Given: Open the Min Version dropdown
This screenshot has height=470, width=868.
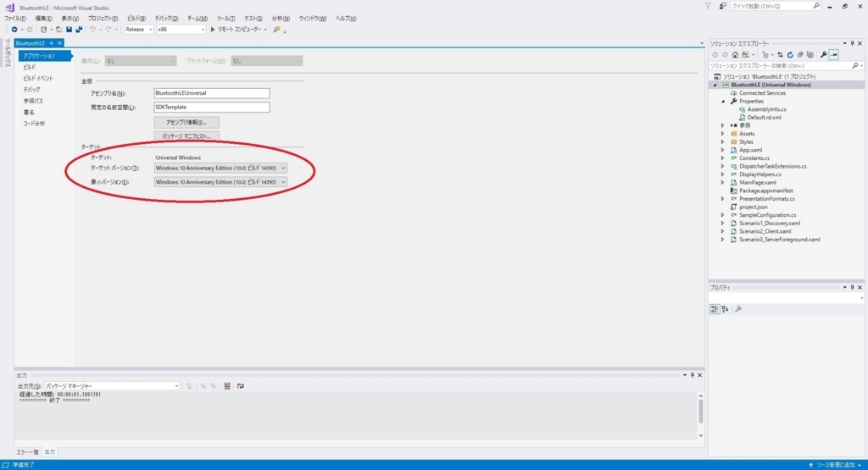Looking at the screenshot, I should click(x=220, y=182).
